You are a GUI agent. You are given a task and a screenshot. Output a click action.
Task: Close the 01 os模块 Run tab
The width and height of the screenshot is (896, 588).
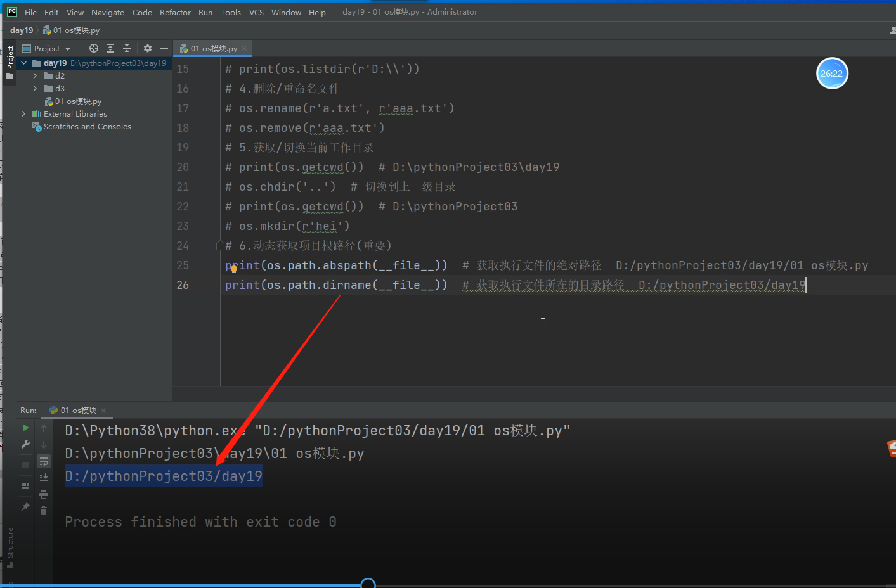point(103,411)
